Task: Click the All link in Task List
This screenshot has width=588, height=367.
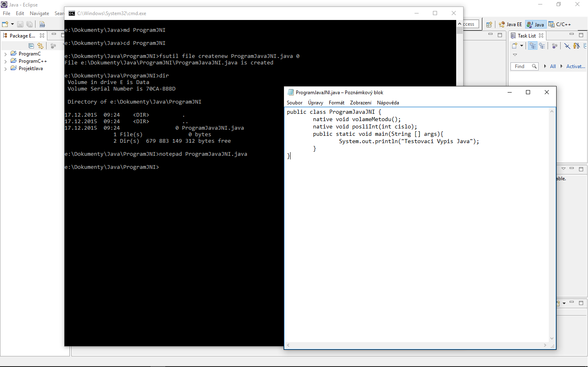Action: click(553, 66)
